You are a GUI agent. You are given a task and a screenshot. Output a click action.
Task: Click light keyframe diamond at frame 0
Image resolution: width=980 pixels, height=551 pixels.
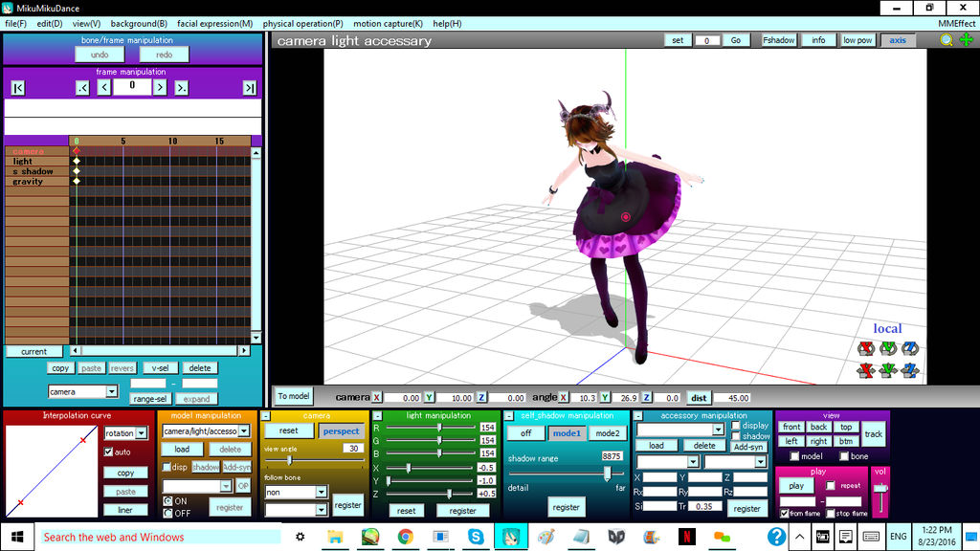(77, 161)
